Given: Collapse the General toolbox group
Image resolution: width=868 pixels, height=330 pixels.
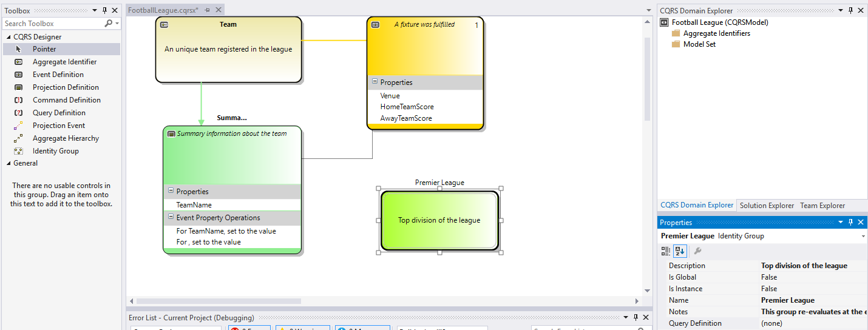Looking at the screenshot, I should click(8, 163).
